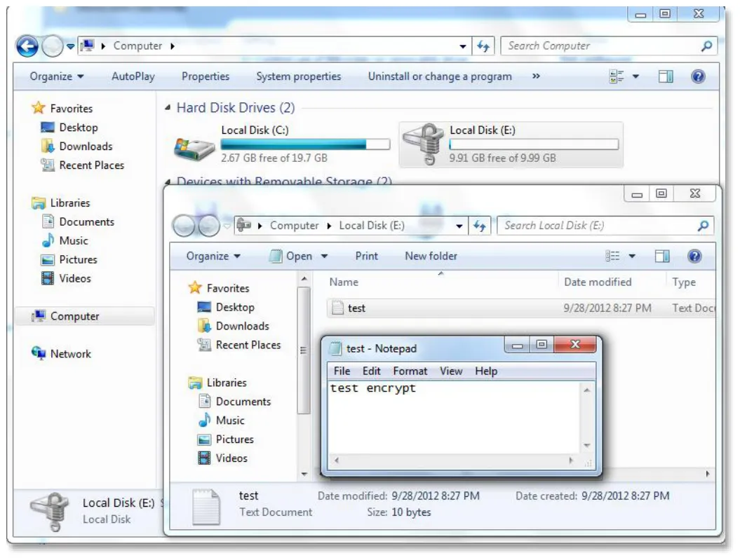
Task: Click Uninstall or change a program
Action: point(440,76)
